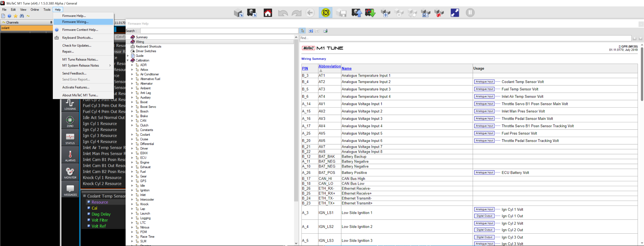The height and width of the screenshot is (246, 644).
Task: Click the red Home toolbar icon
Action: (x=268, y=13)
